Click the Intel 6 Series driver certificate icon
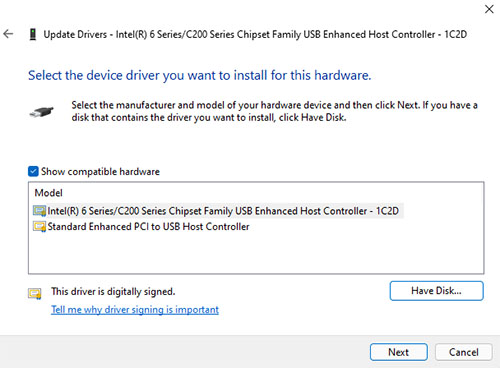The height and width of the screenshot is (368, 500). (x=40, y=211)
